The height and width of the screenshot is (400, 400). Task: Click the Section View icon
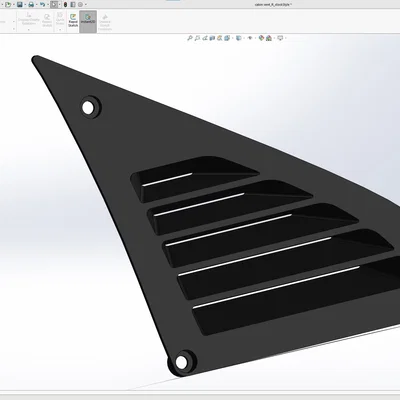pyautogui.click(x=212, y=38)
